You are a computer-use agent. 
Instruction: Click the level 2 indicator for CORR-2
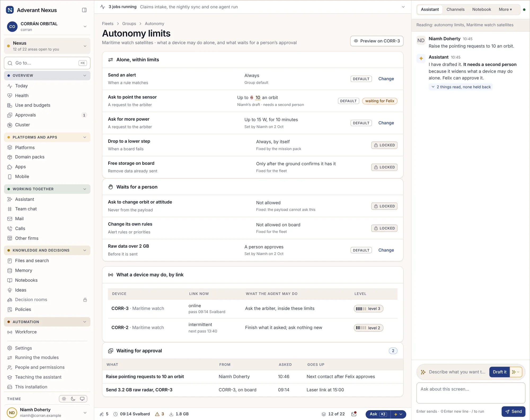[x=368, y=328]
